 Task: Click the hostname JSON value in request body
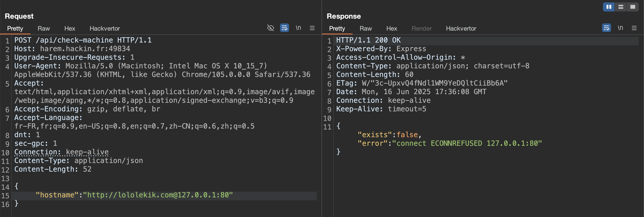click(x=158, y=195)
